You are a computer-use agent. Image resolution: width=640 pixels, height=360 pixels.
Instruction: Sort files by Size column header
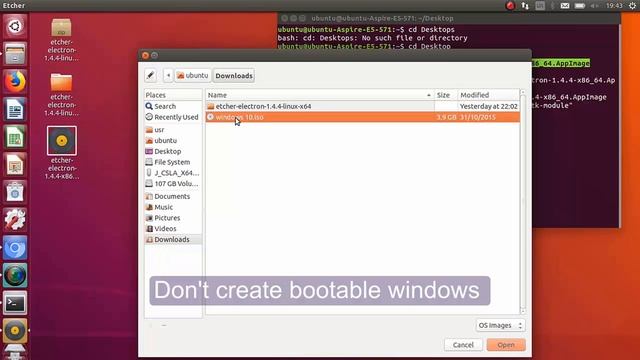(x=446, y=95)
